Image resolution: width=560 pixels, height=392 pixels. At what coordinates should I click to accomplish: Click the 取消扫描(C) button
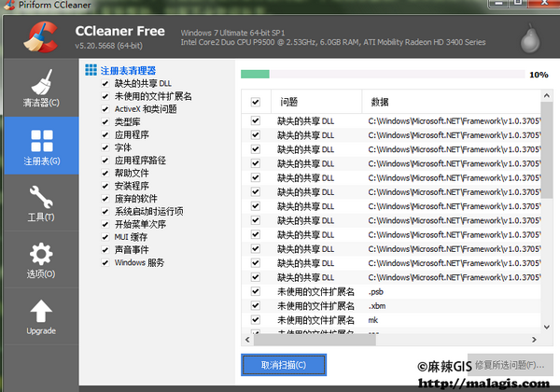tap(284, 365)
